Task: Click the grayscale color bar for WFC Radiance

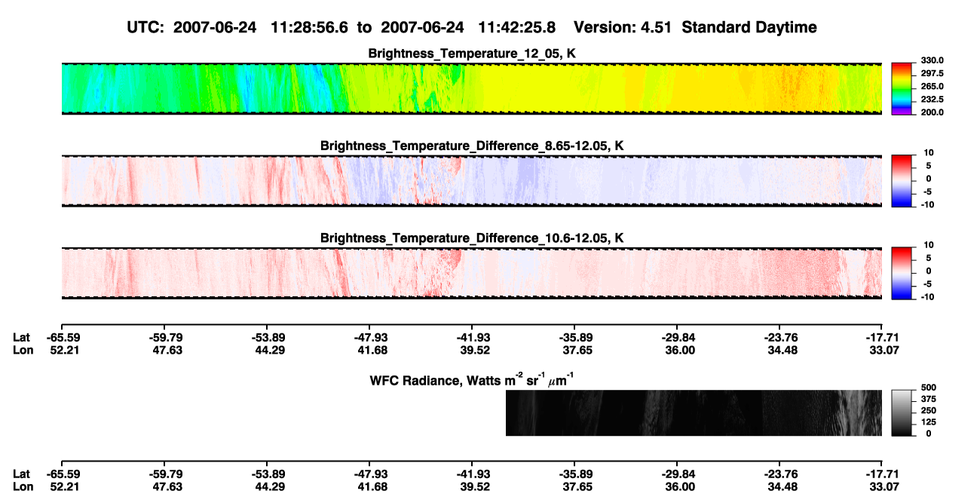Action: 902,413
